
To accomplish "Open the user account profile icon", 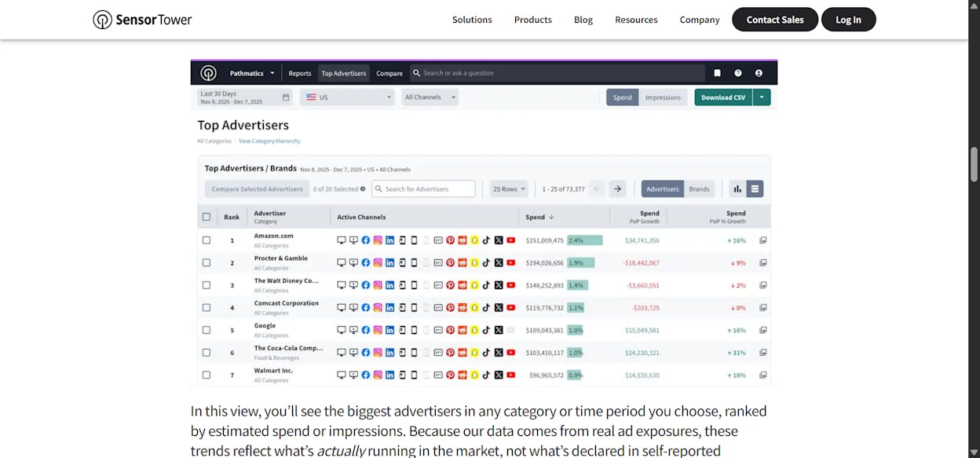I will click(x=759, y=73).
